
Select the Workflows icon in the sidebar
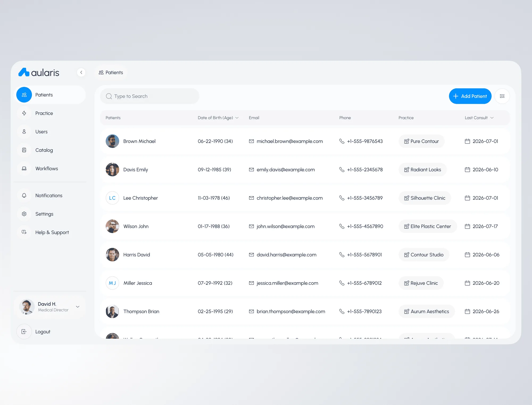[x=24, y=169]
